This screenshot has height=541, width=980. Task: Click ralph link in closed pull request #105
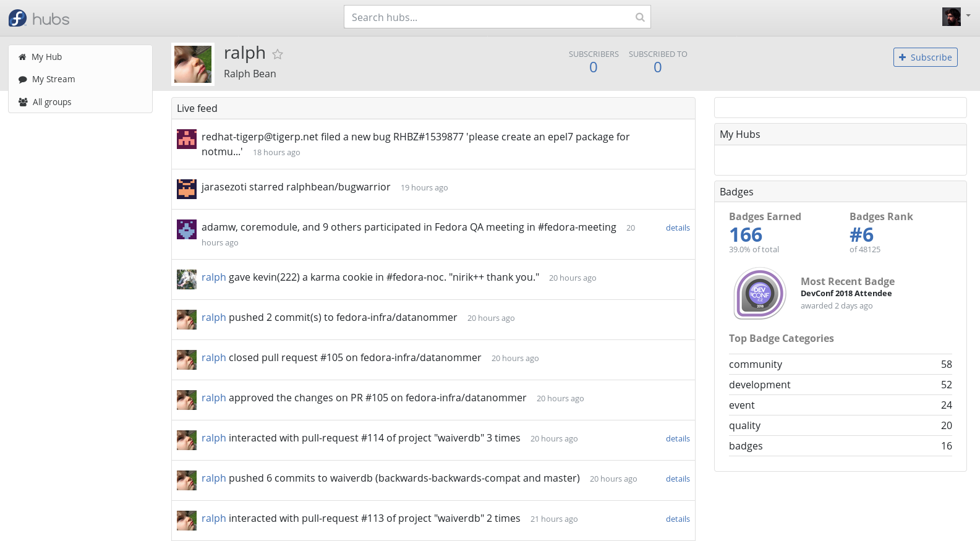click(x=214, y=358)
